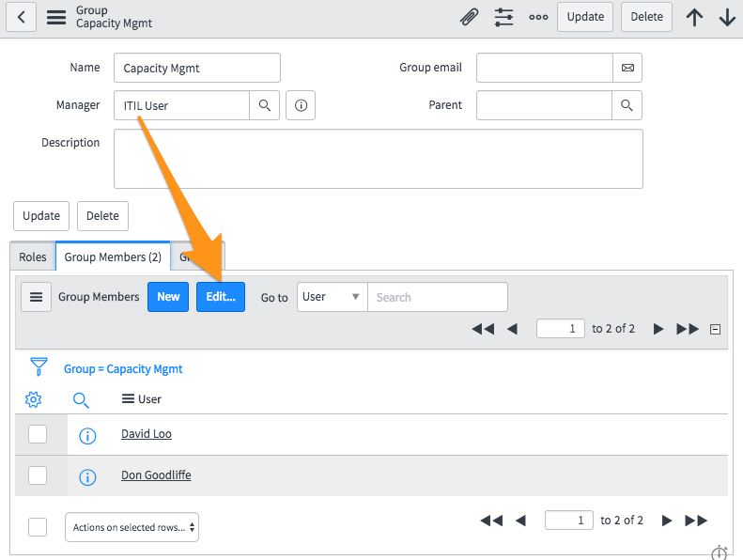Click the attachments paperclip icon
The image size is (743, 560).
469,17
